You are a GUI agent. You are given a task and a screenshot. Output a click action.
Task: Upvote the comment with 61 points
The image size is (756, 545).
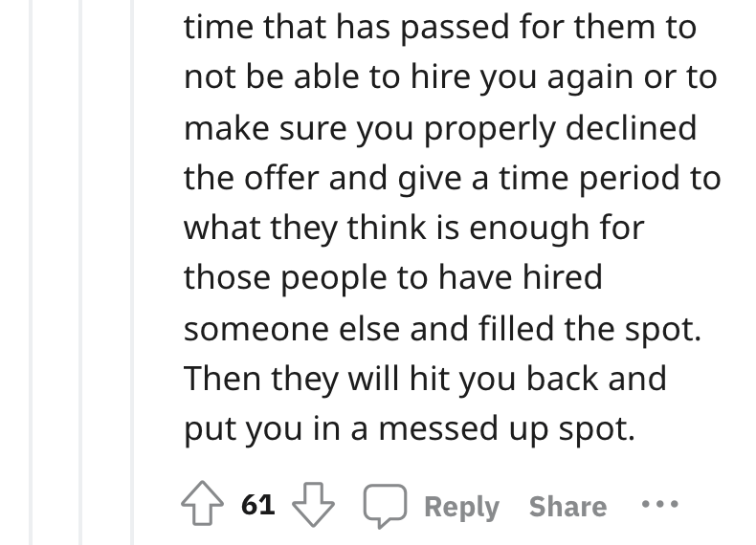pos(203,504)
